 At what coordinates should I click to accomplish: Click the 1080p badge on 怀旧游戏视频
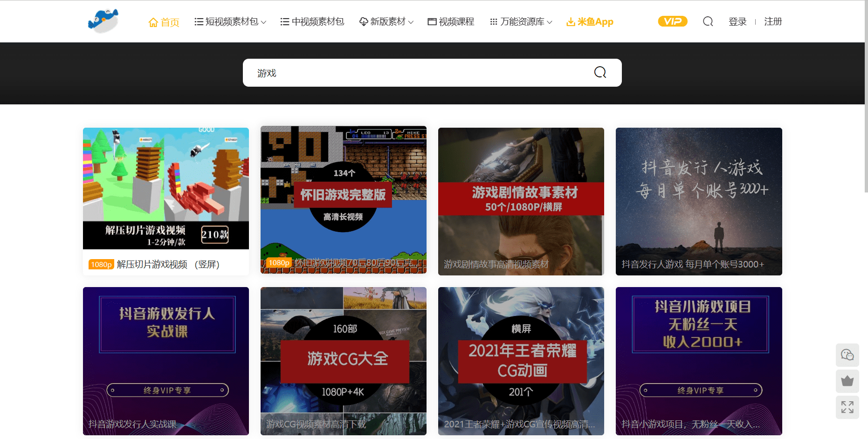279,262
